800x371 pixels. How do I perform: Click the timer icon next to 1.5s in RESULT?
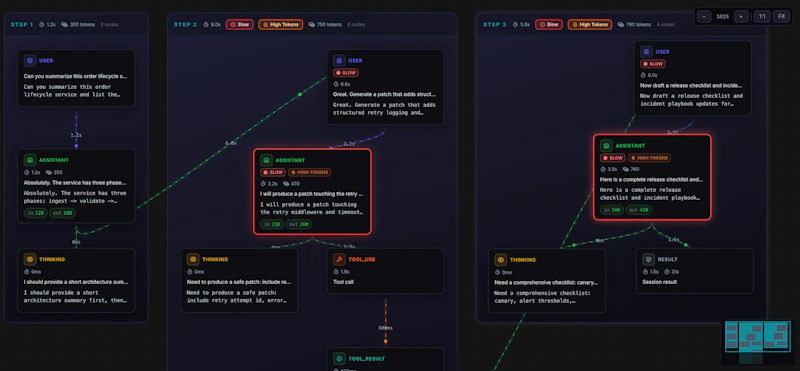tap(645, 272)
